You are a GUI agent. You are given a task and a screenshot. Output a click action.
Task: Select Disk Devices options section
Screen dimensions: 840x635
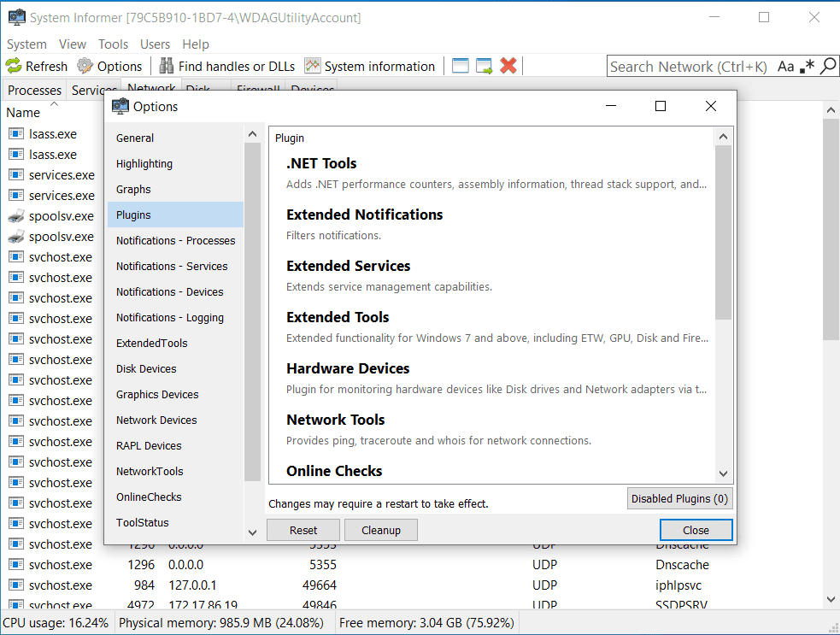pos(176,368)
